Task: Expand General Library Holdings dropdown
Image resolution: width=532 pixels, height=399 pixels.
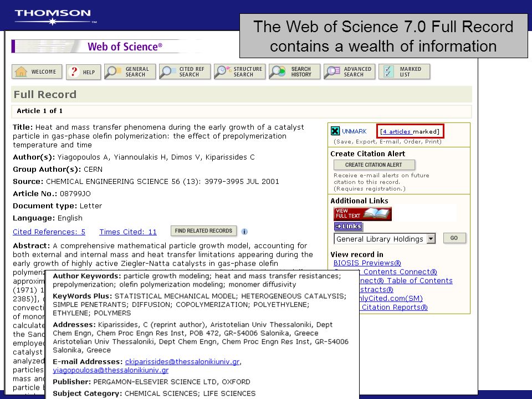Action: [431, 239]
